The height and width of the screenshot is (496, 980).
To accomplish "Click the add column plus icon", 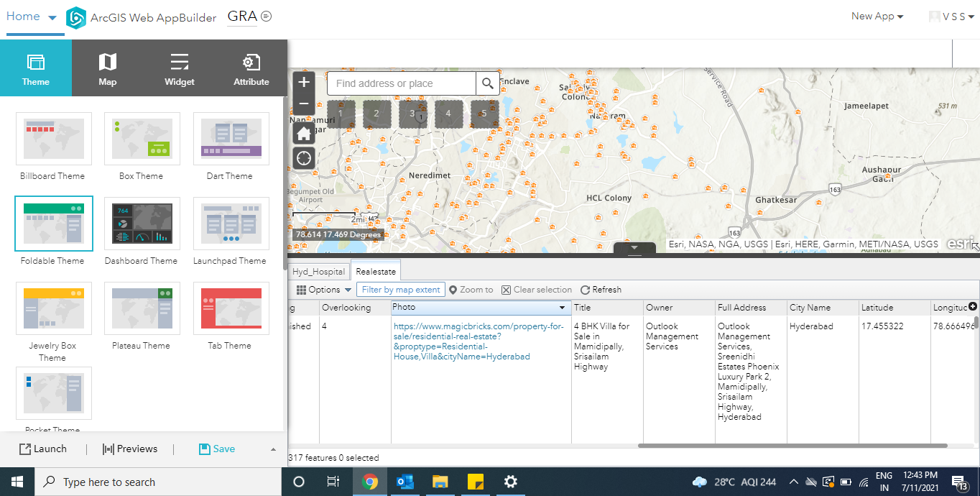I will [973, 306].
